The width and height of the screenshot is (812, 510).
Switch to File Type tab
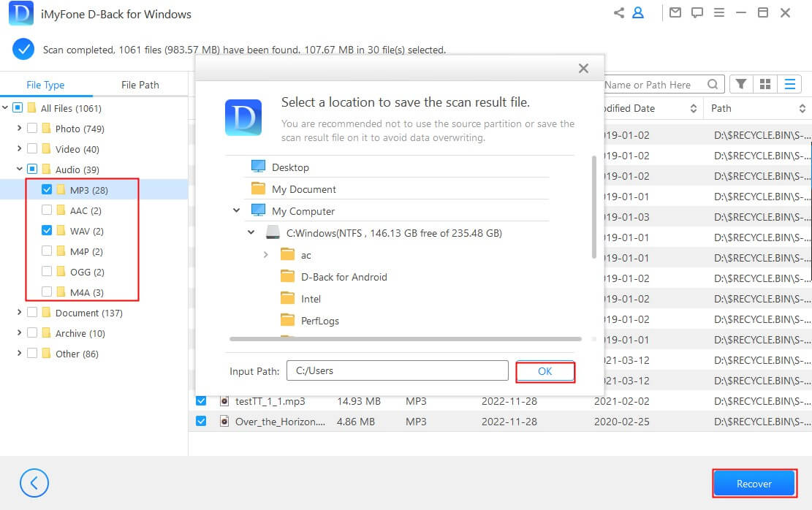pos(45,85)
